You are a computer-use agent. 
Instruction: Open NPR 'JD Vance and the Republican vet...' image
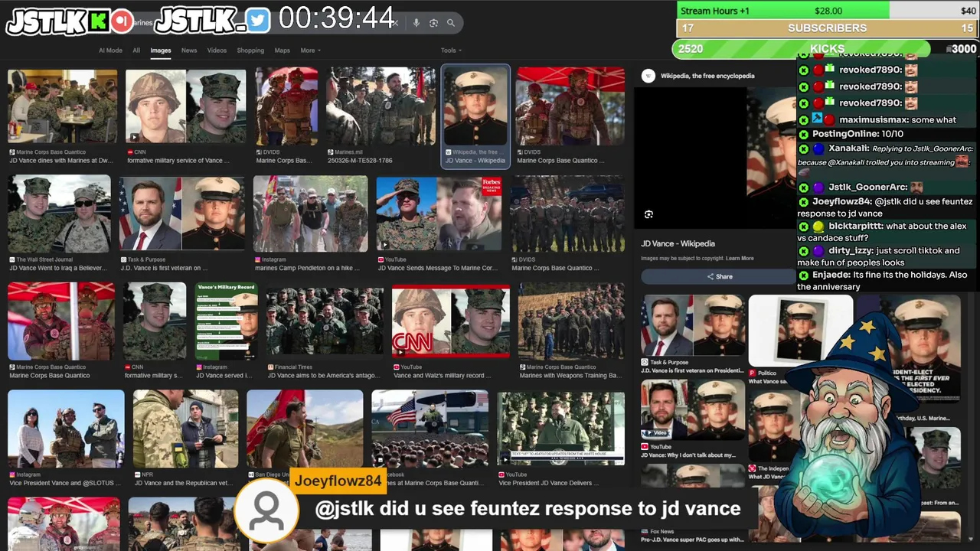click(x=186, y=429)
